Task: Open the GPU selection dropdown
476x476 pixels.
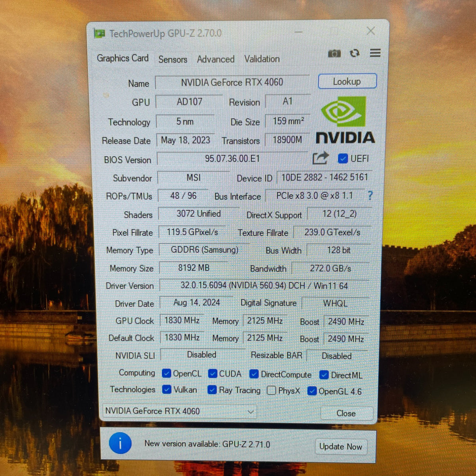Action: pyautogui.click(x=179, y=411)
